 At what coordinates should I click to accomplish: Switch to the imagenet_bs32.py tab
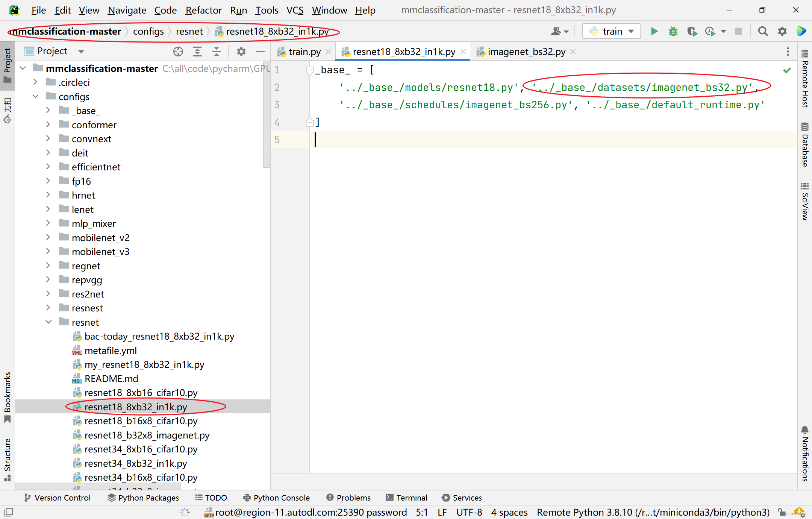524,52
